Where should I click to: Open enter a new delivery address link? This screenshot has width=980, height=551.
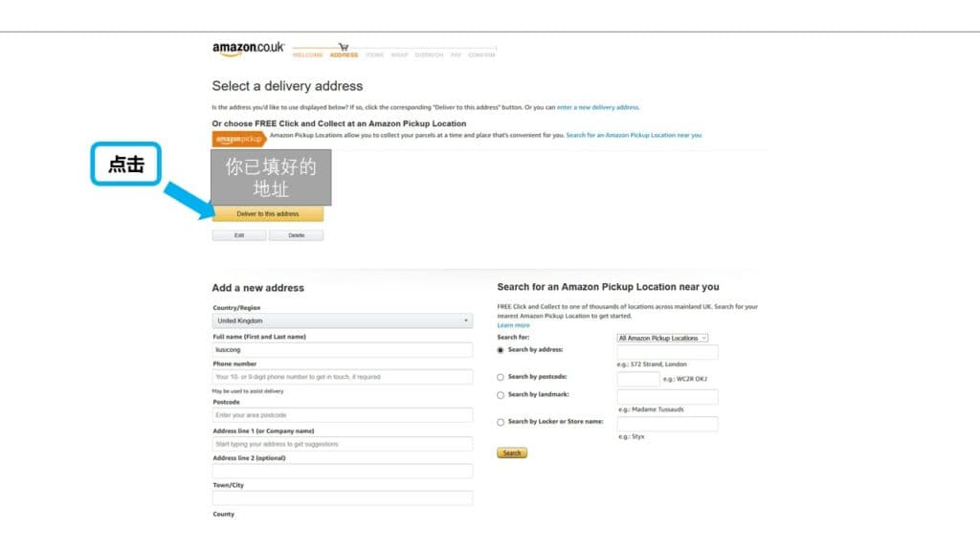click(598, 107)
